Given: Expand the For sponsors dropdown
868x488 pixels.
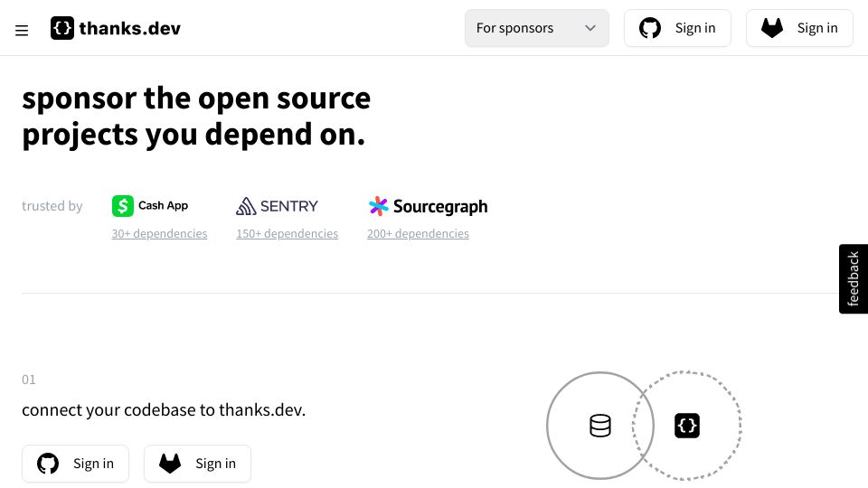Looking at the screenshot, I should point(536,28).
